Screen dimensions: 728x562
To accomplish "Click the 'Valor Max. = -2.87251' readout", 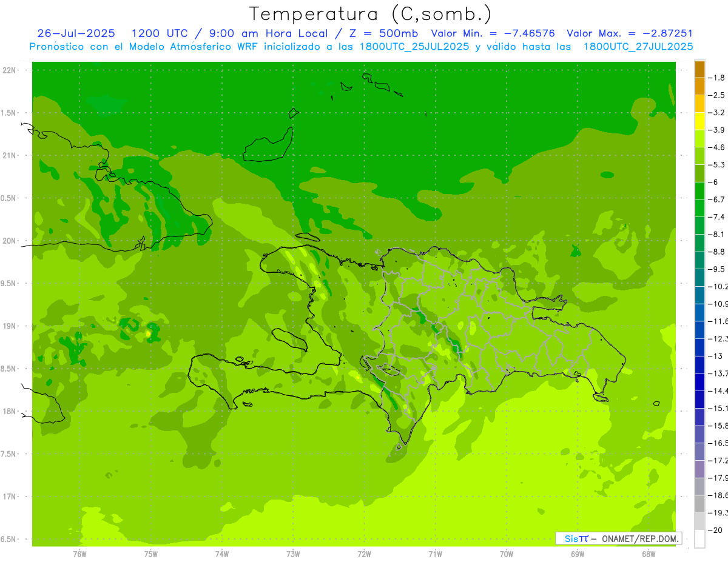I will [629, 33].
